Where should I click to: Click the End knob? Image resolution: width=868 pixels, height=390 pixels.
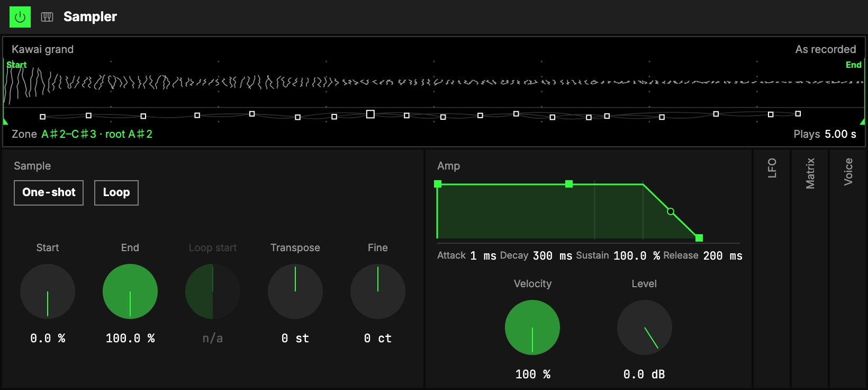130,291
